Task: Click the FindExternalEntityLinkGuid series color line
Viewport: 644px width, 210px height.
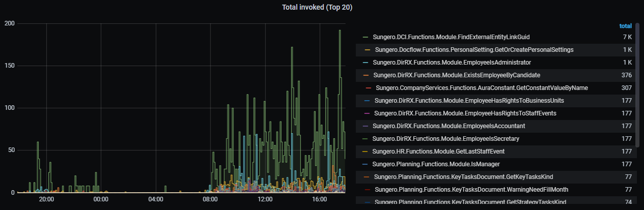Action: click(x=365, y=37)
